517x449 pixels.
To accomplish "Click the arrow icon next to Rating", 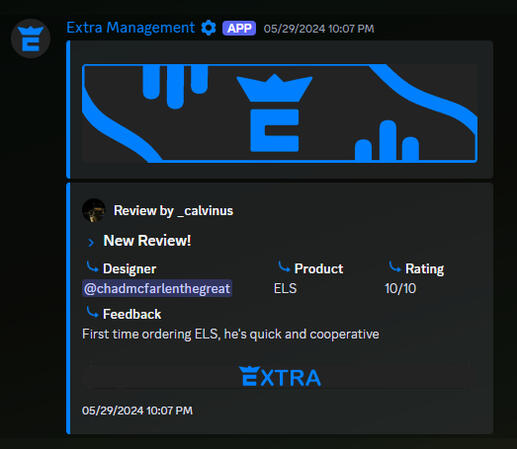I will (395, 267).
